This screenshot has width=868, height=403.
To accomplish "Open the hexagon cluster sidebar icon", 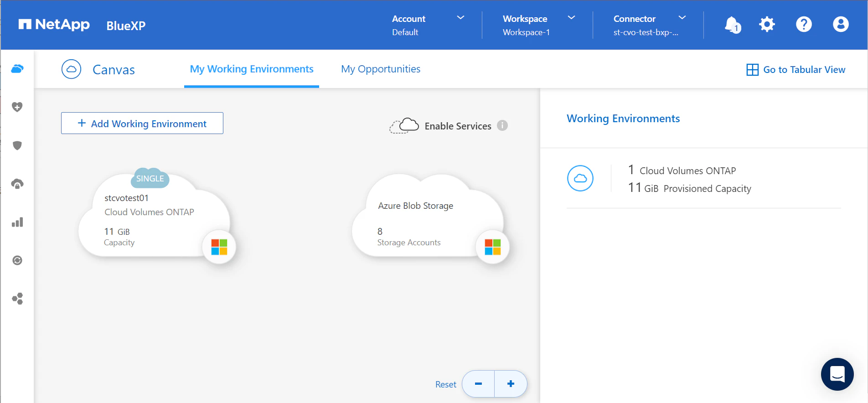I will tap(17, 299).
